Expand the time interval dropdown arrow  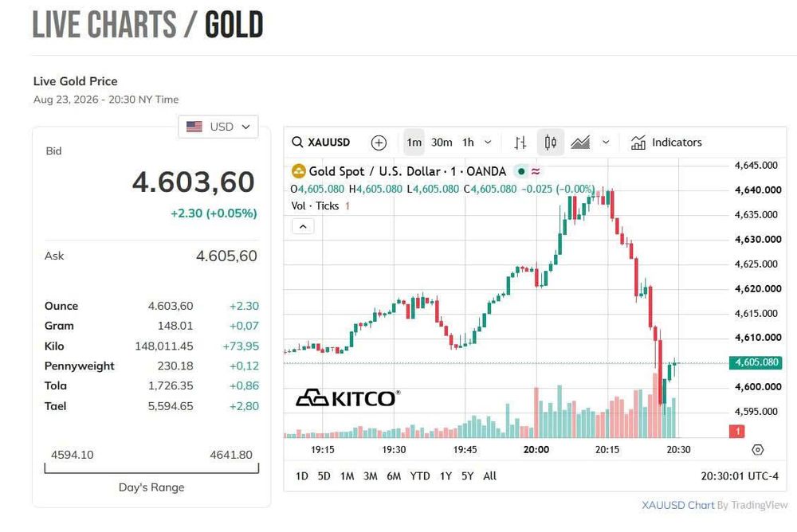(x=488, y=143)
